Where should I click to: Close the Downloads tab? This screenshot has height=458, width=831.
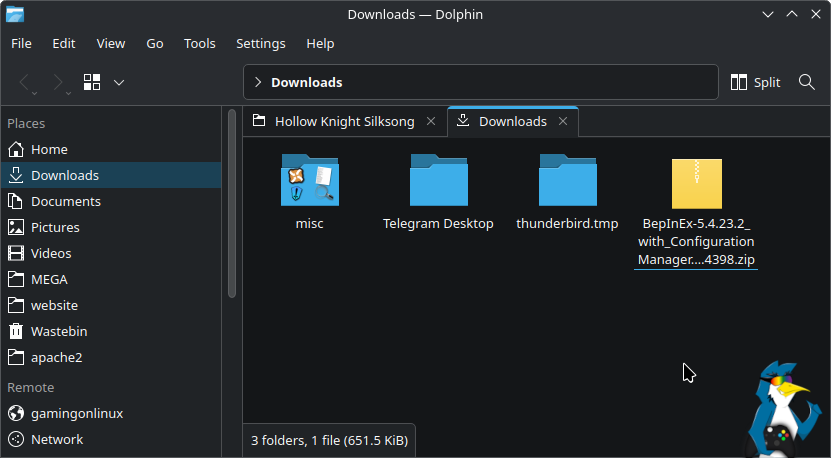(563, 121)
